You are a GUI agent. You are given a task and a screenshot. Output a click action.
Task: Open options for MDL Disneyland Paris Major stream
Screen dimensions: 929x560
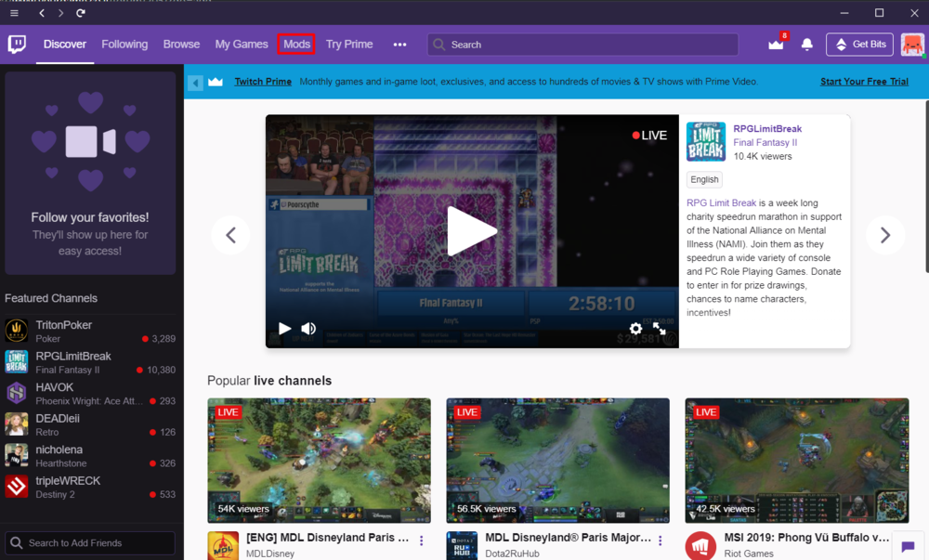click(661, 540)
